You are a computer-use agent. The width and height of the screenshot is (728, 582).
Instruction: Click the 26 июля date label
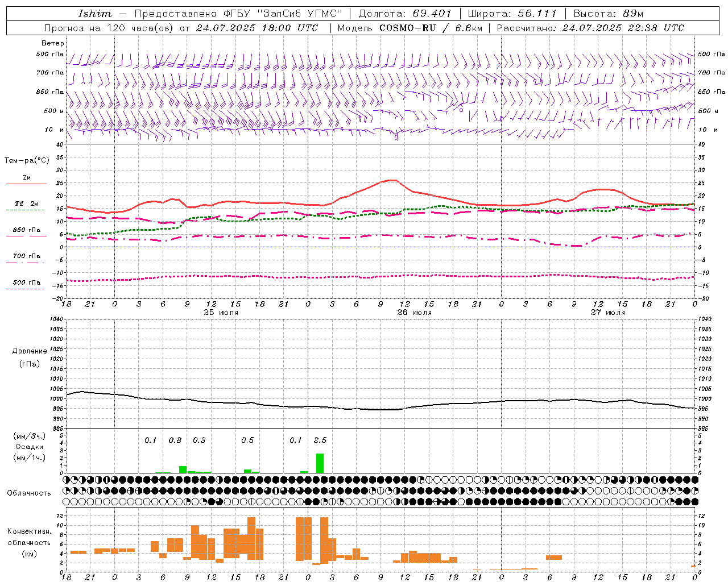point(415,313)
